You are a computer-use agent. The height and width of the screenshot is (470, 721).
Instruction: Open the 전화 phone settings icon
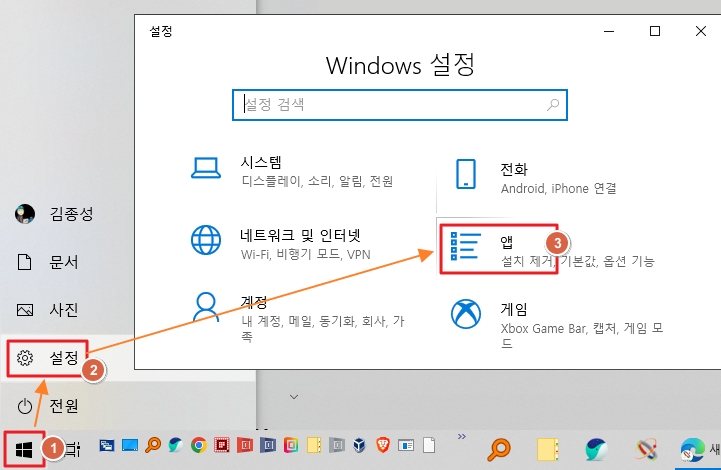click(x=465, y=174)
